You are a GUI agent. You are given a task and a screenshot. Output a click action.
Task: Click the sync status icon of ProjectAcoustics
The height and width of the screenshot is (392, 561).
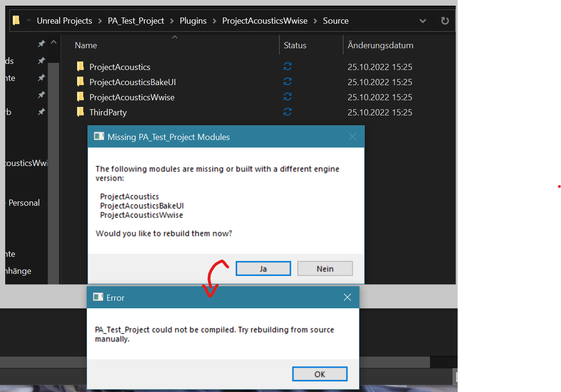(x=287, y=67)
